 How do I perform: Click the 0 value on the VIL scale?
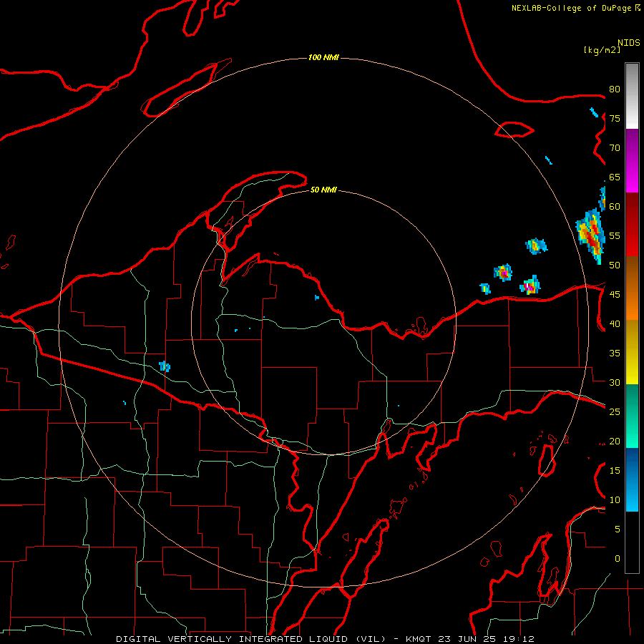pyautogui.click(x=618, y=559)
